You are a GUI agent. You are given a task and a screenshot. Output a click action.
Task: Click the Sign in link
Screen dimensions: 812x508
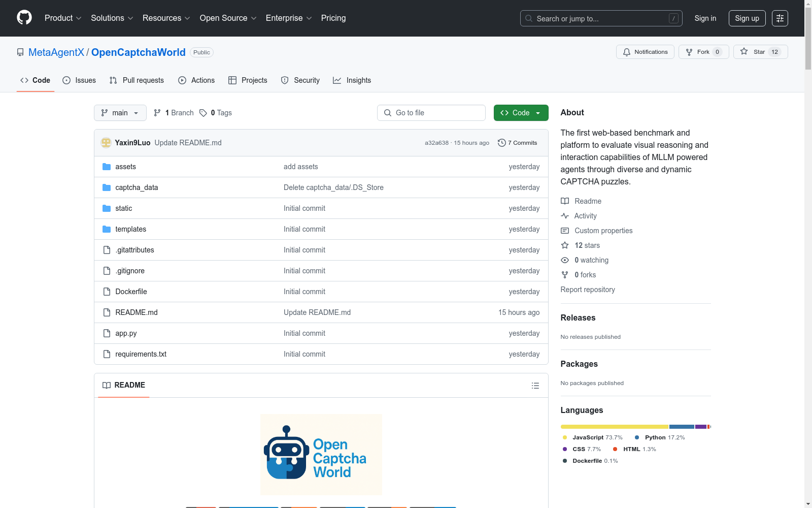(x=705, y=18)
